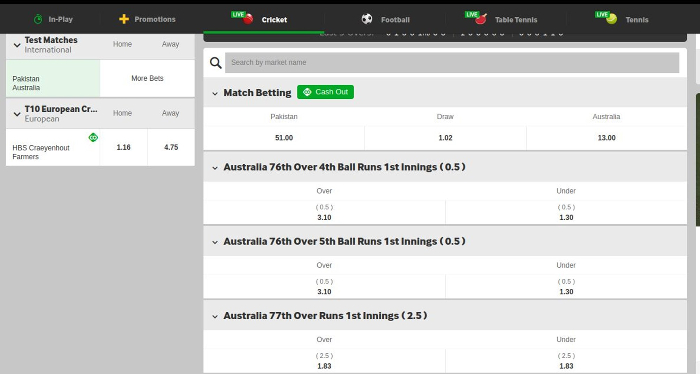Click the Test Matches heading
This screenshot has width=700, height=374.
coord(51,40)
